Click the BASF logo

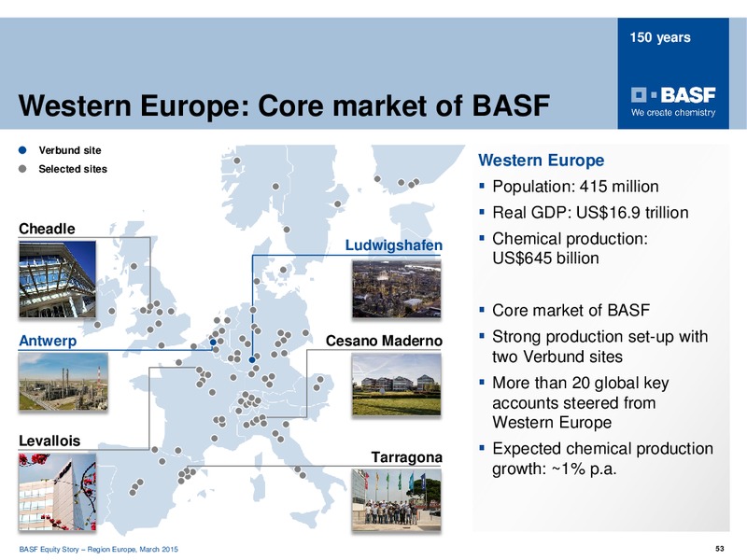(x=673, y=95)
